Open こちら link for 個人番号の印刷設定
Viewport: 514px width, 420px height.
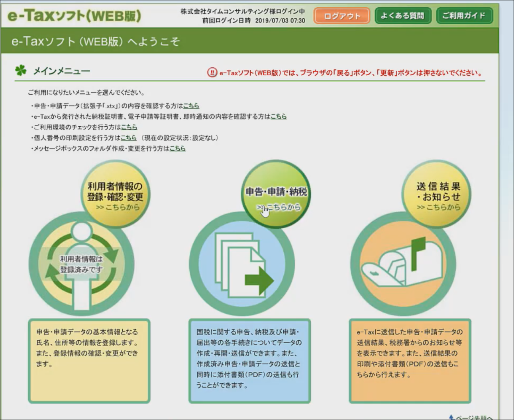point(128,137)
